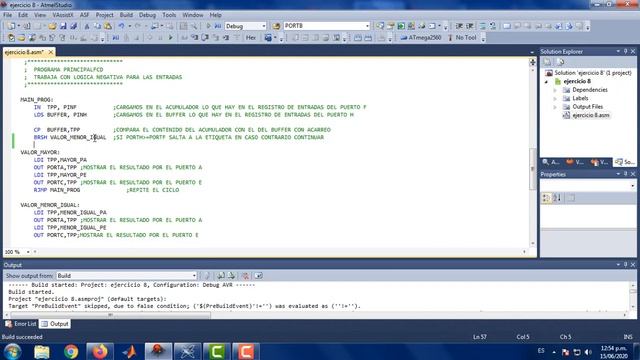This screenshot has width=640, height=360.
Task: Click the Alphabetical sort icon in Properties
Action: coord(557,198)
